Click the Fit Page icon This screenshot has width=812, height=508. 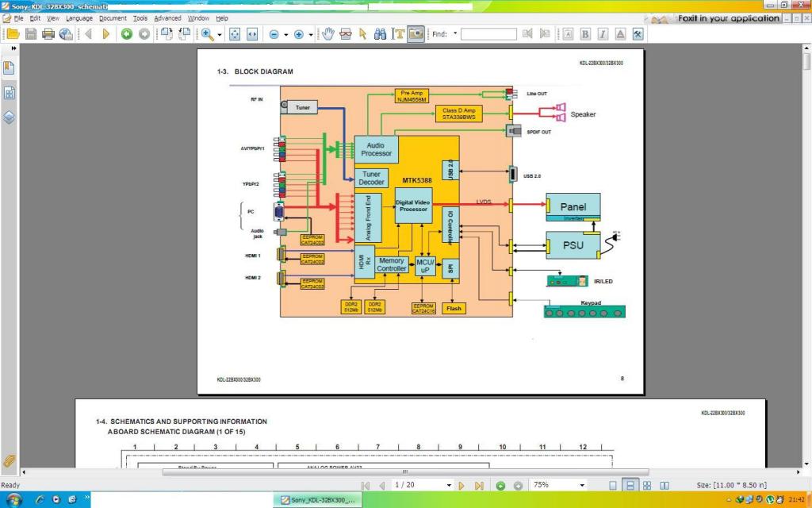point(235,34)
